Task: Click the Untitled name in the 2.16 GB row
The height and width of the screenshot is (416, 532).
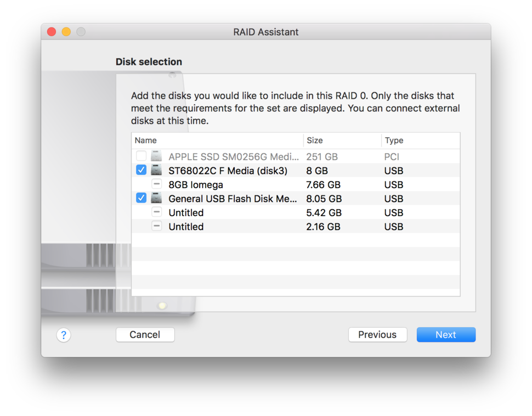Action: click(186, 227)
